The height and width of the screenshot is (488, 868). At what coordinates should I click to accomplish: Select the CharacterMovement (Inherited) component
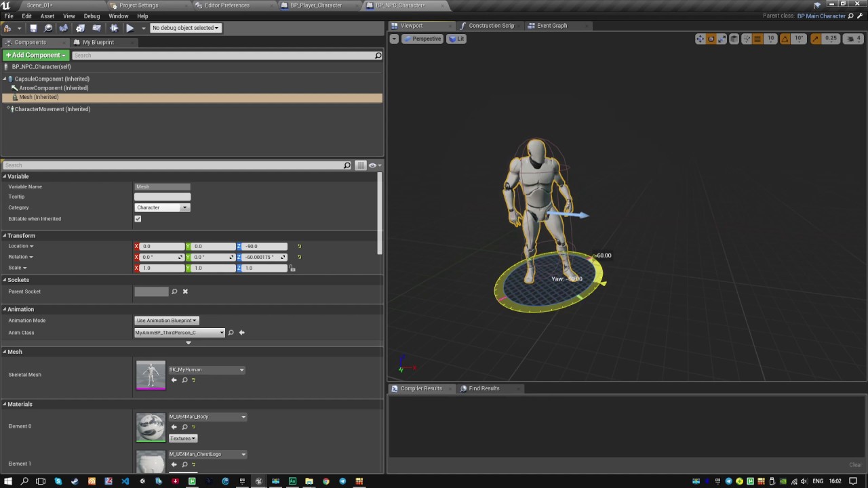point(52,109)
